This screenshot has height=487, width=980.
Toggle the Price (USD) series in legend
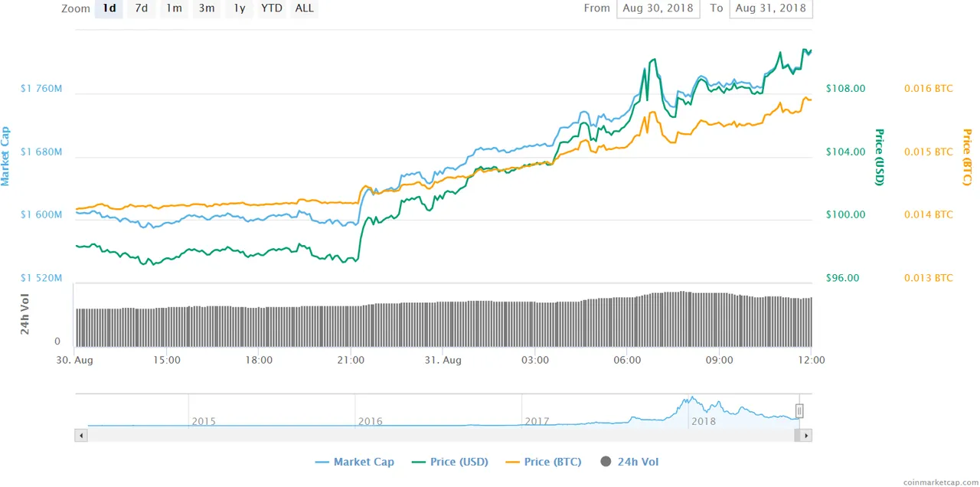click(x=449, y=462)
